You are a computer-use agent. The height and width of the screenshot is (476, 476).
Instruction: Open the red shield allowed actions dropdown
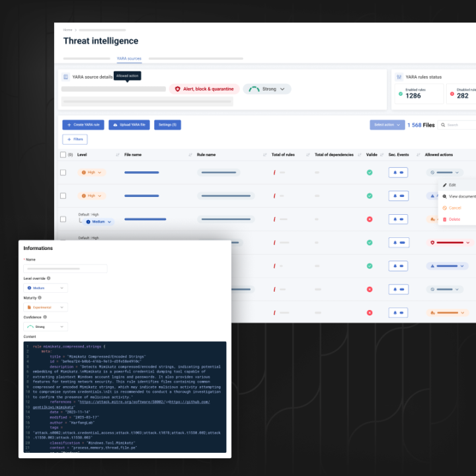(450, 243)
